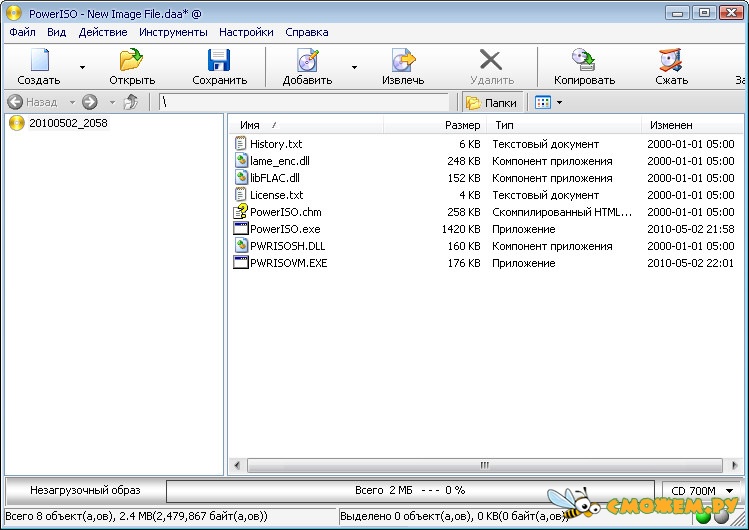Open the dropdown arrow next to Добавить

[354, 67]
